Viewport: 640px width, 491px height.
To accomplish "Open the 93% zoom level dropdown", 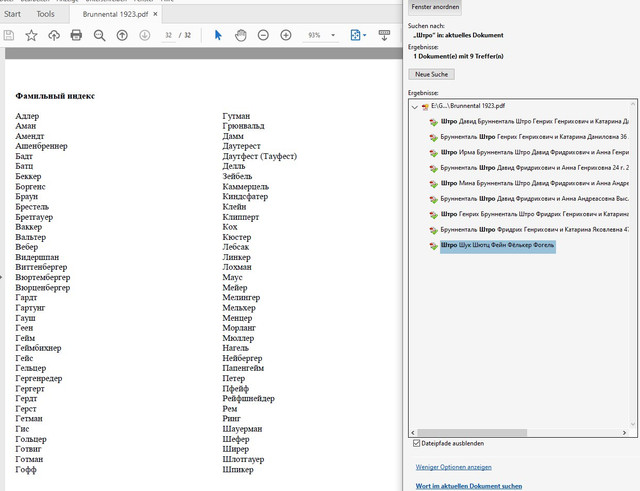I will tap(333, 35).
